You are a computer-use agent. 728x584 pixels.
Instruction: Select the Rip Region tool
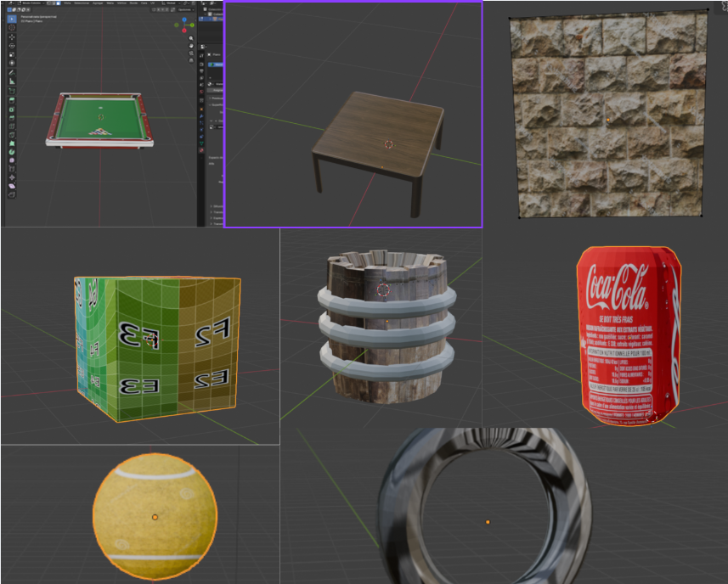[12, 194]
